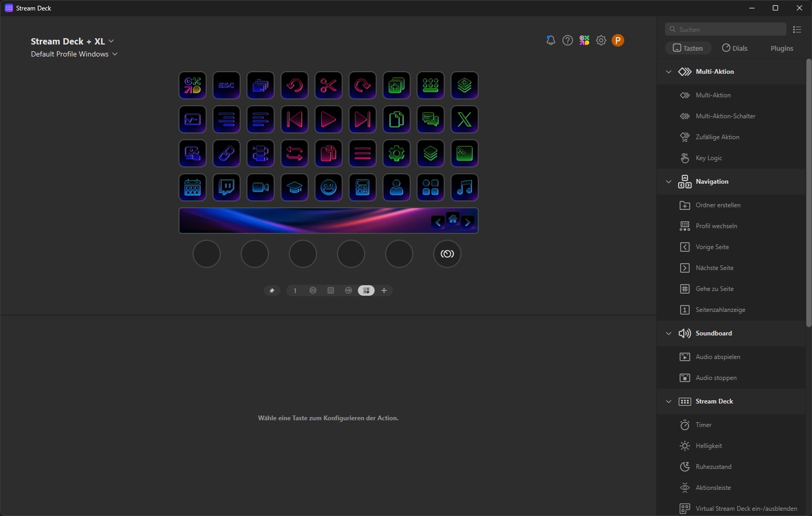The image size is (812, 516).
Task: Click the Twitch logo key
Action: click(226, 187)
